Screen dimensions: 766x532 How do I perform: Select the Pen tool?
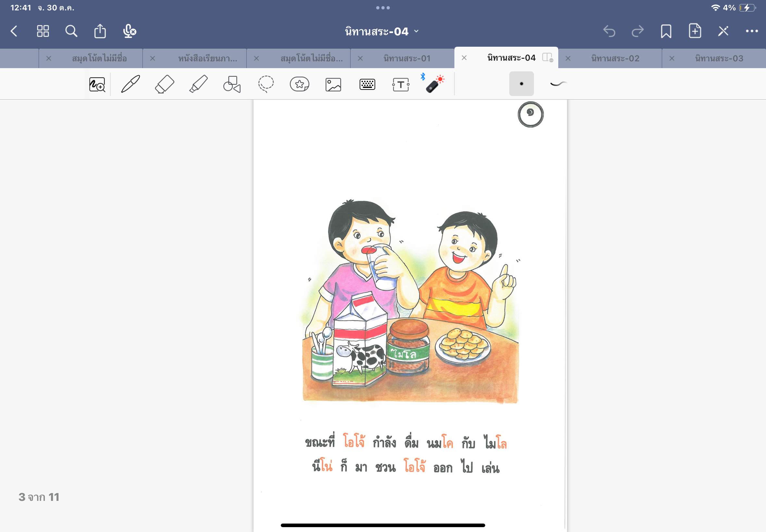(x=130, y=84)
